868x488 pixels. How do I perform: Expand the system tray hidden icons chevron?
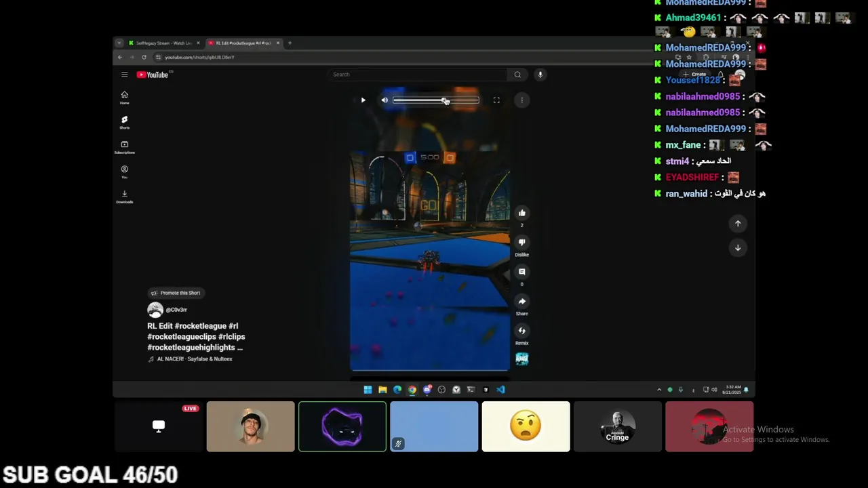pos(659,390)
